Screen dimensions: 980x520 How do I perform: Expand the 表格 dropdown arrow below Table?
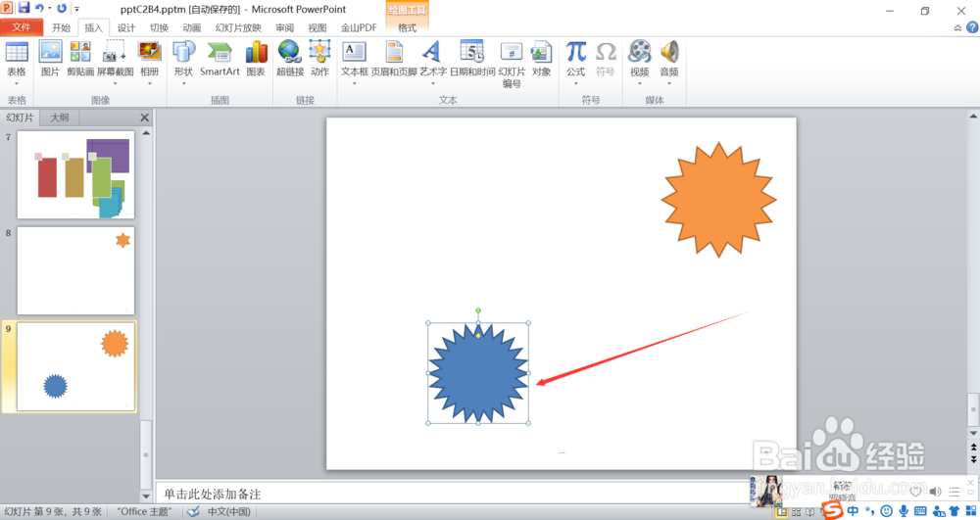point(17,83)
